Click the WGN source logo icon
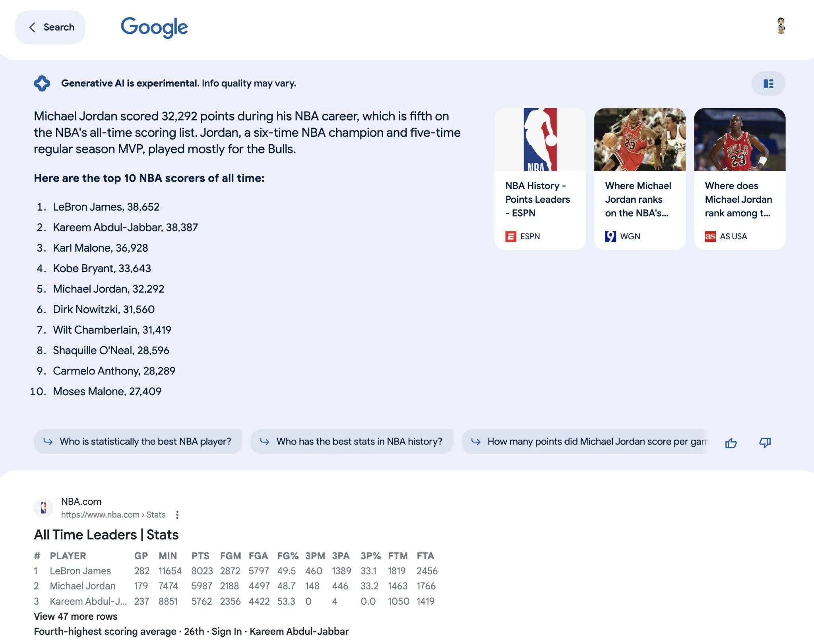This screenshot has width=814, height=644. [x=610, y=237]
